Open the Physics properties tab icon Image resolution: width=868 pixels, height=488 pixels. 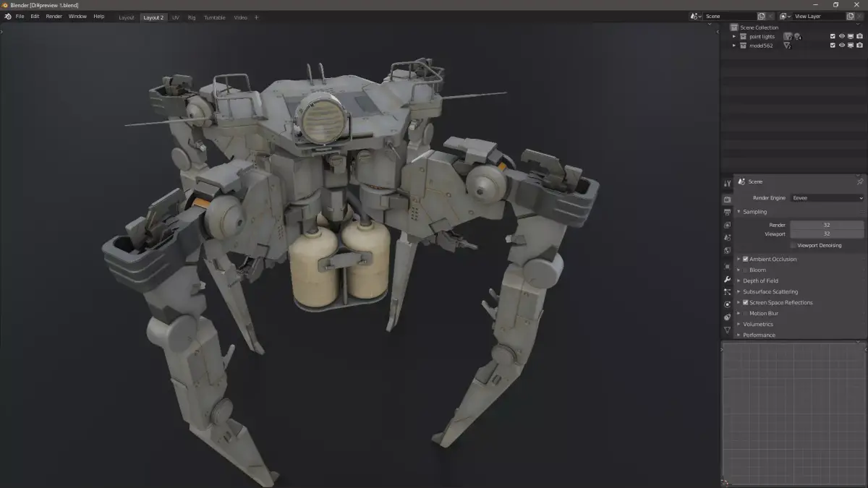727,304
